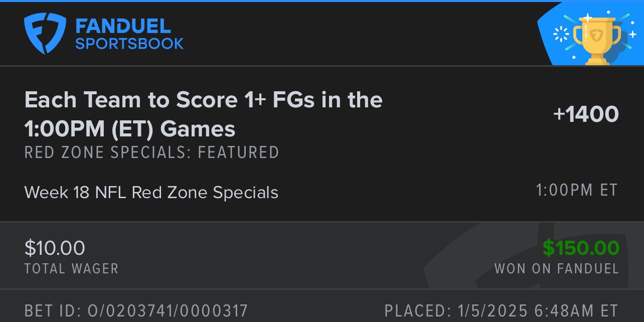
Task: Click the blue progress bar at top
Action: click(322, 1)
